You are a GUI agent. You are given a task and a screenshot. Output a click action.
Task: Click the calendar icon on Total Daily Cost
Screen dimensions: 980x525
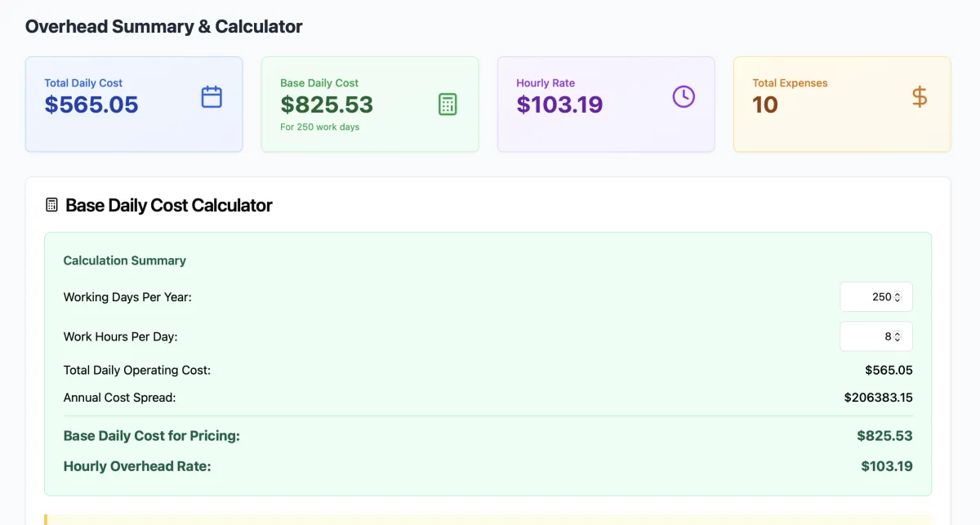[x=212, y=97]
